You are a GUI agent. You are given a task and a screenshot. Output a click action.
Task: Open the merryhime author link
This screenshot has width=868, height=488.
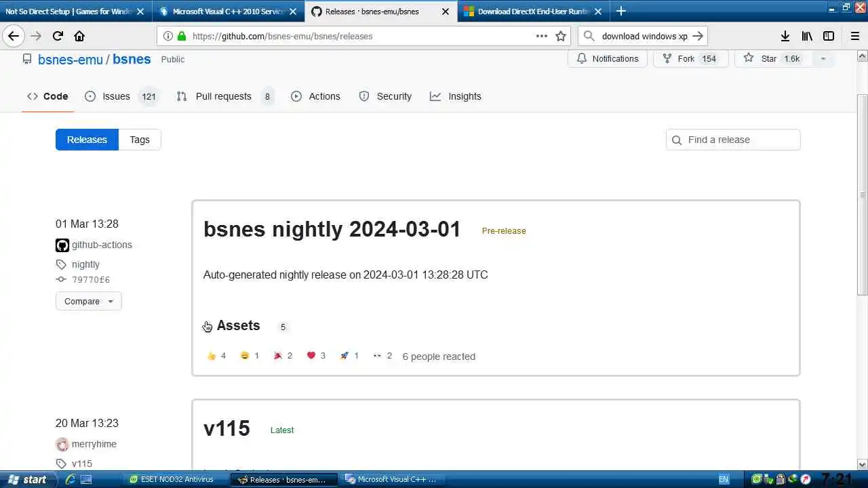[x=94, y=444]
